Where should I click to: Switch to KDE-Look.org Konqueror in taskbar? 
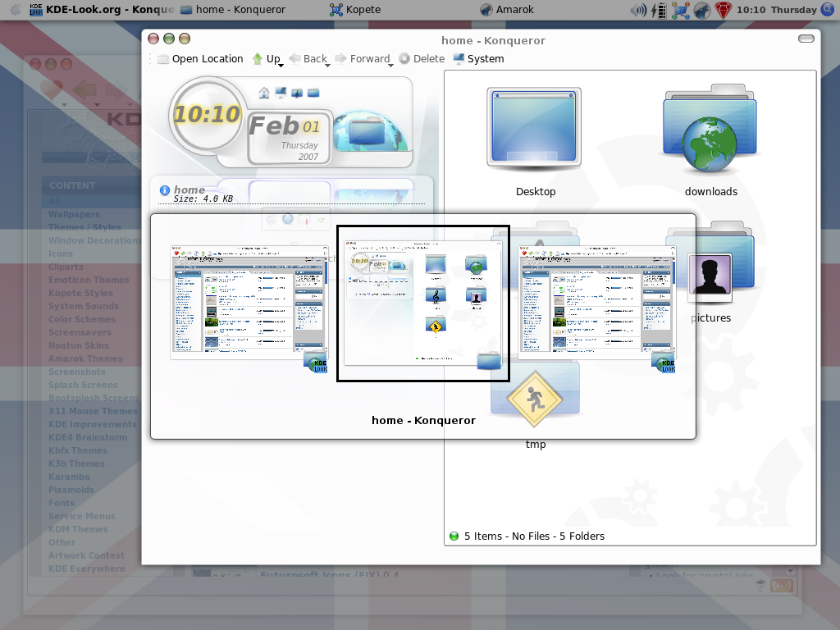point(101,10)
